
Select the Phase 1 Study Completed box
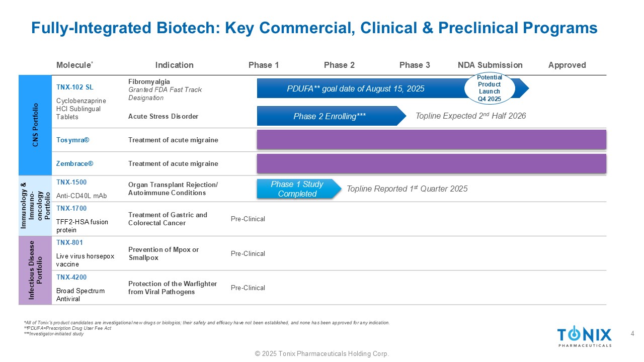(x=297, y=189)
